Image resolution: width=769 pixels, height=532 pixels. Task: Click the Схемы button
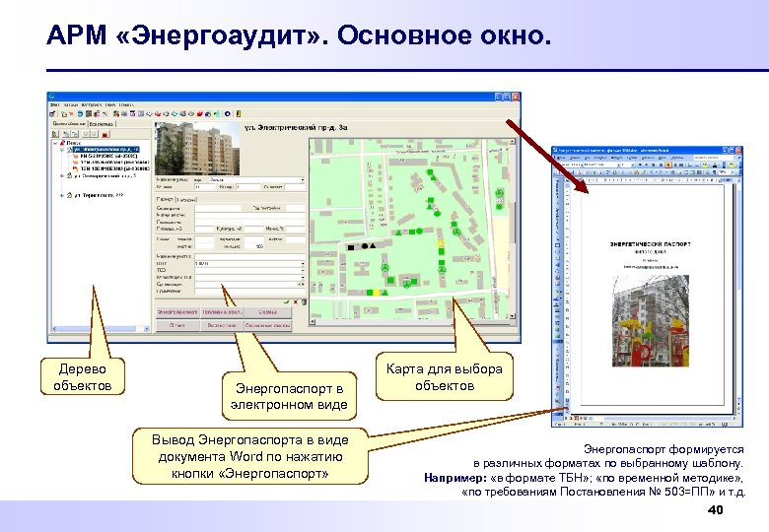pos(268,312)
